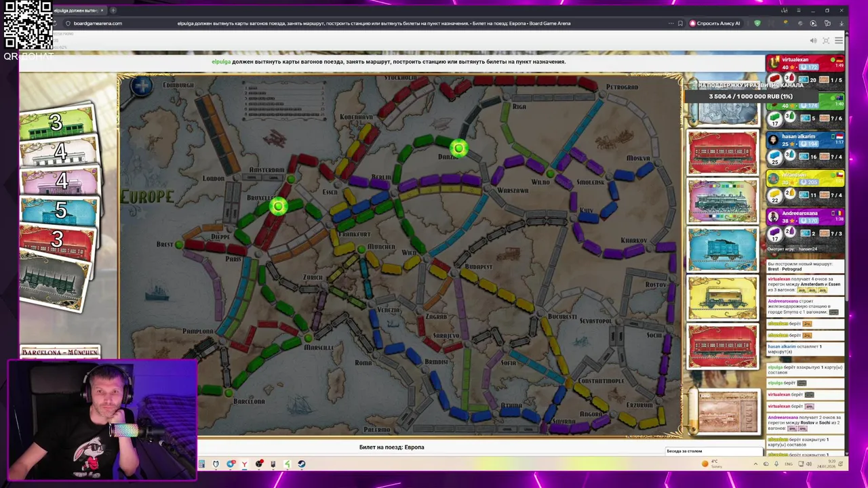Bookmark this page icon
Image resolution: width=868 pixels, height=488 pixels.
pyautogui.click(x=680, y=23)
